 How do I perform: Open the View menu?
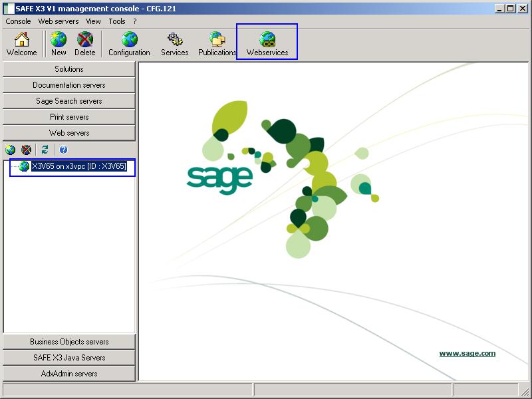point(93,21)
